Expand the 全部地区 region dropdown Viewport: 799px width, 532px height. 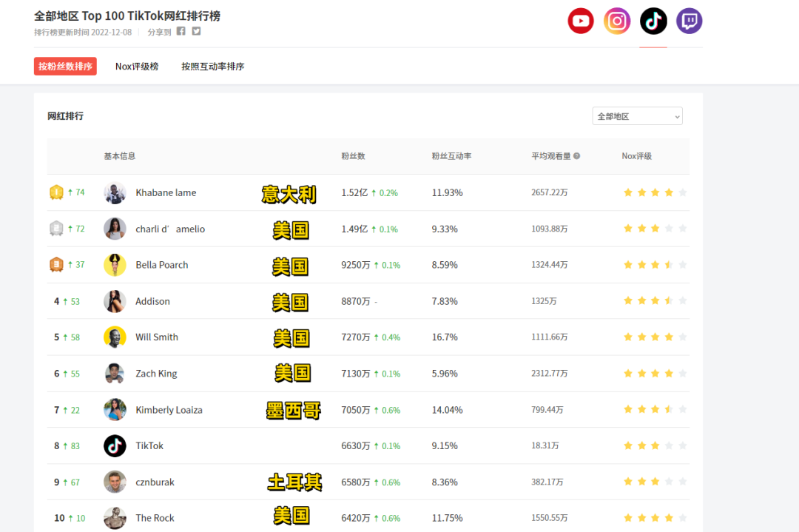tap(637, 116)
